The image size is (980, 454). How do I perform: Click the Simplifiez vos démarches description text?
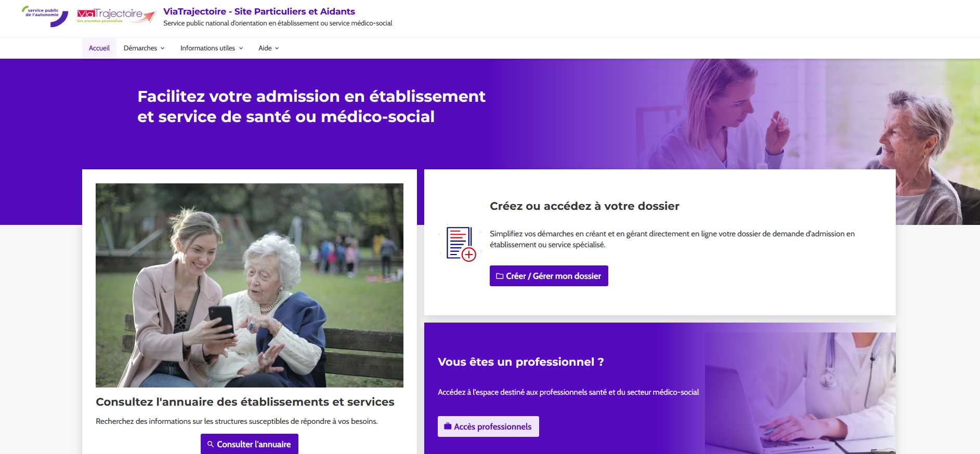[x=672, y=239]
